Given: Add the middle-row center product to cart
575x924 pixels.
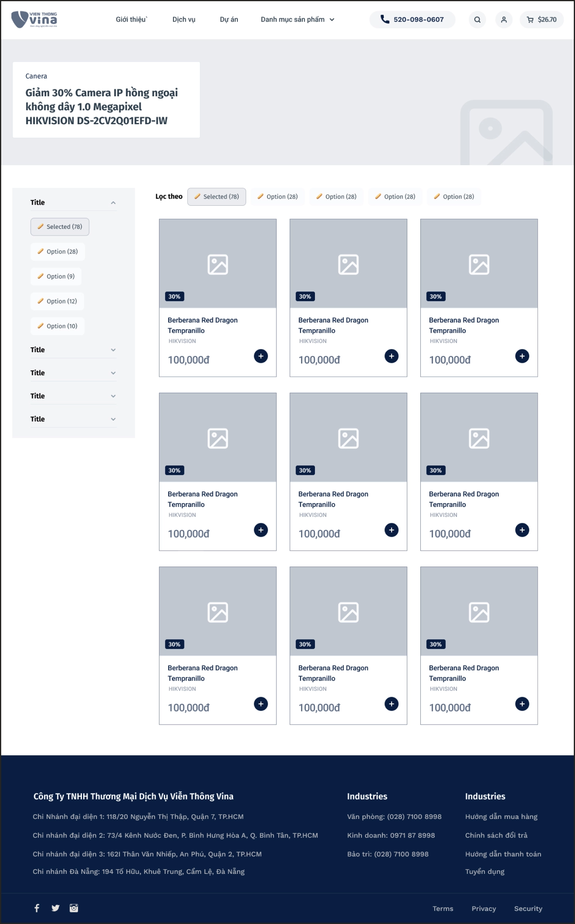Looking at the screenshot, I should click(392, 530).
